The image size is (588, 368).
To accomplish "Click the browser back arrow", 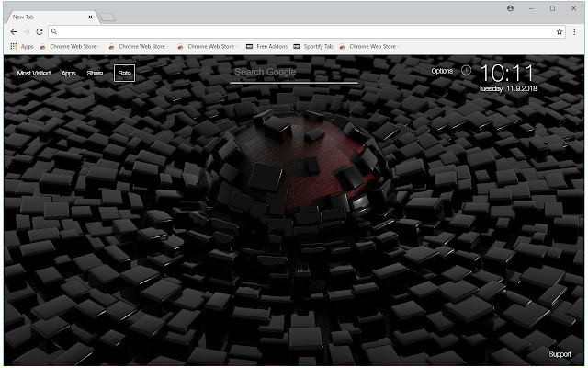I will click(x=14, y=32).
